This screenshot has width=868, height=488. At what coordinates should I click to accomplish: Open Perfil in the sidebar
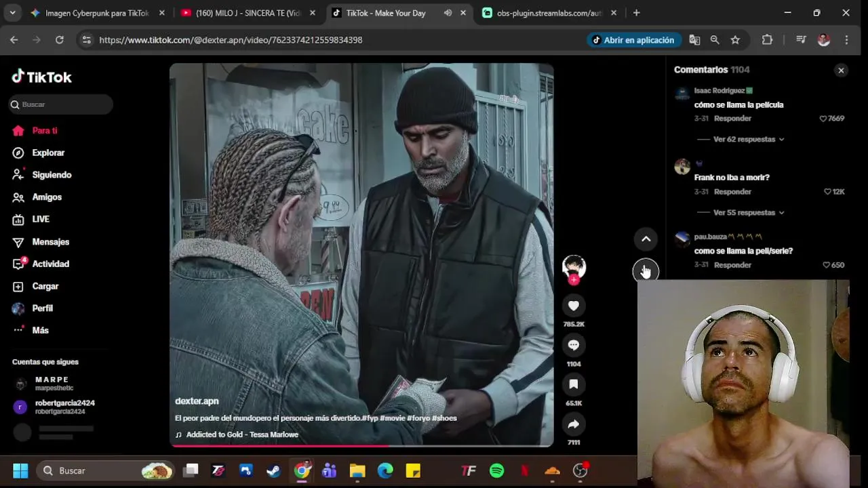tap(33, 308)
